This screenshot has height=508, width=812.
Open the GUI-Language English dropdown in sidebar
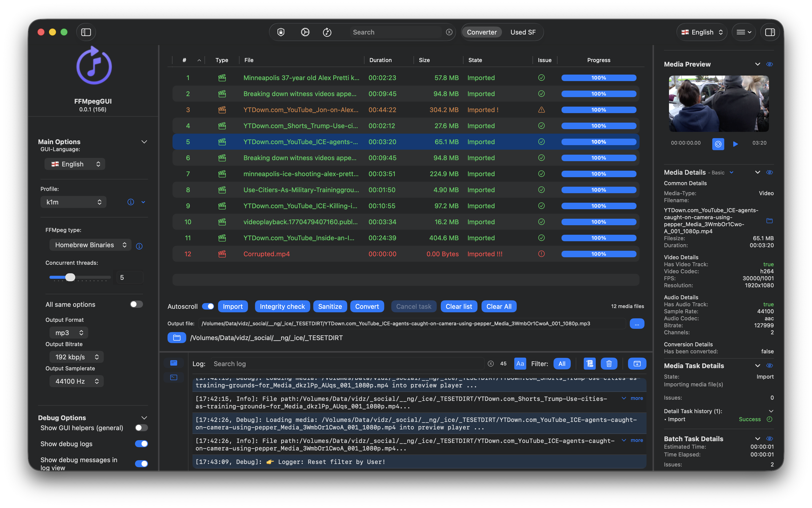click(75, 164)
